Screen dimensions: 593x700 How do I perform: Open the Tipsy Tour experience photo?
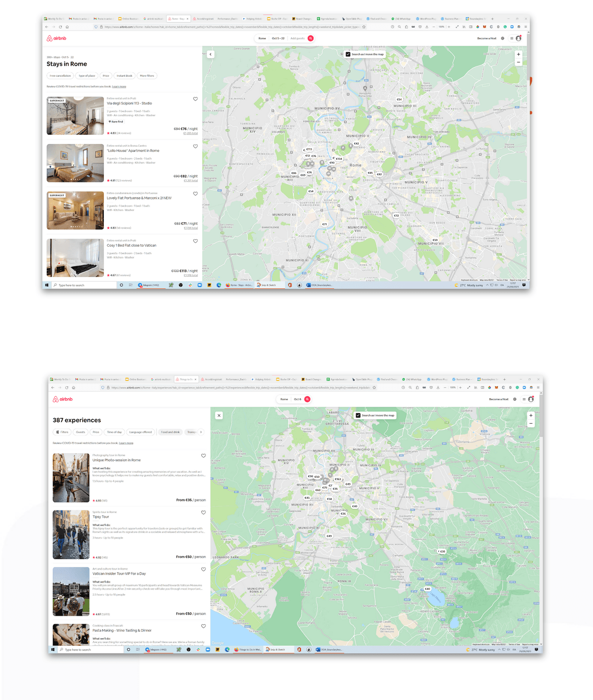point(71,535)
